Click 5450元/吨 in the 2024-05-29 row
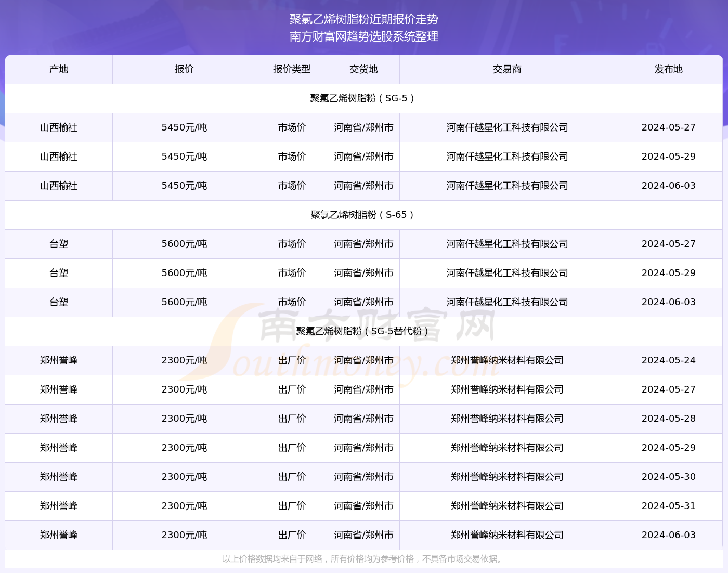Screen dimensions: 728x573 [x=184, y=157]
